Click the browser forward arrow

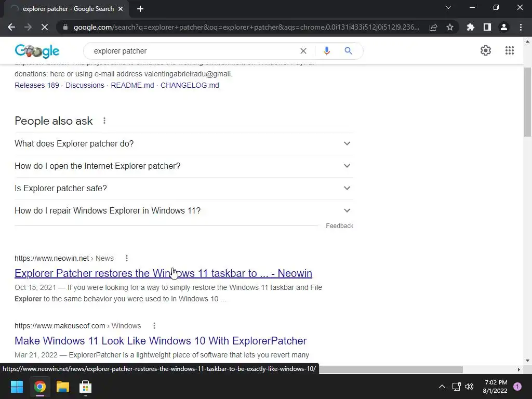tap(28, 27)
